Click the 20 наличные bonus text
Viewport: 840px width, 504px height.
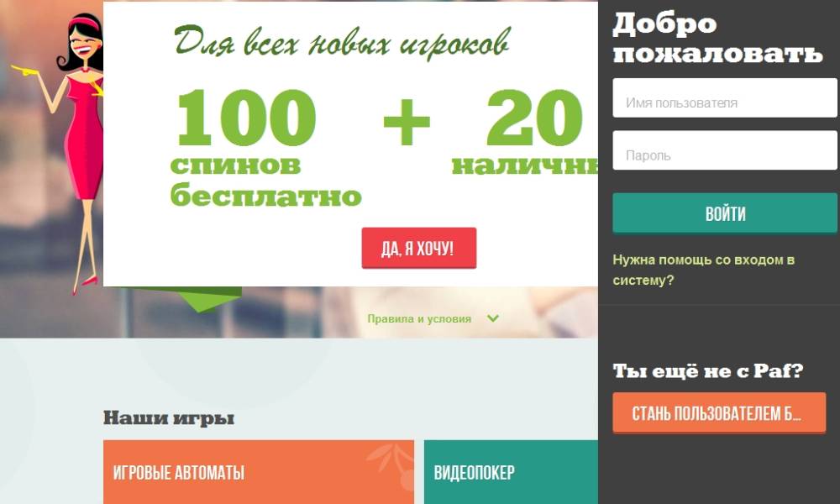click(525, 132)
